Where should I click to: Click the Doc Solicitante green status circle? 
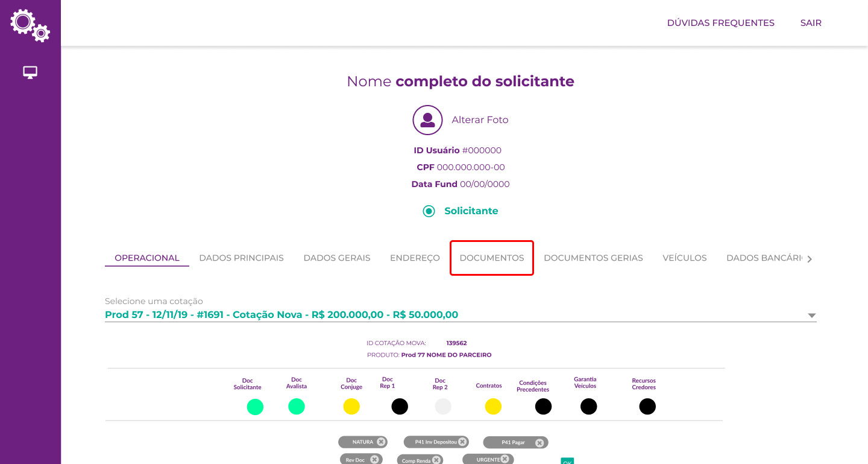pos(256,407)
